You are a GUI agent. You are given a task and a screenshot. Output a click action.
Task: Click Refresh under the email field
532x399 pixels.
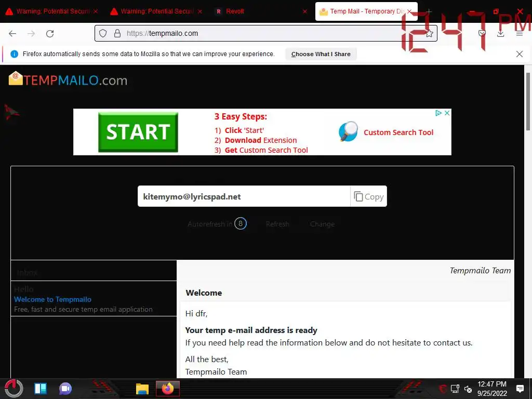click(x=277, y=224)
